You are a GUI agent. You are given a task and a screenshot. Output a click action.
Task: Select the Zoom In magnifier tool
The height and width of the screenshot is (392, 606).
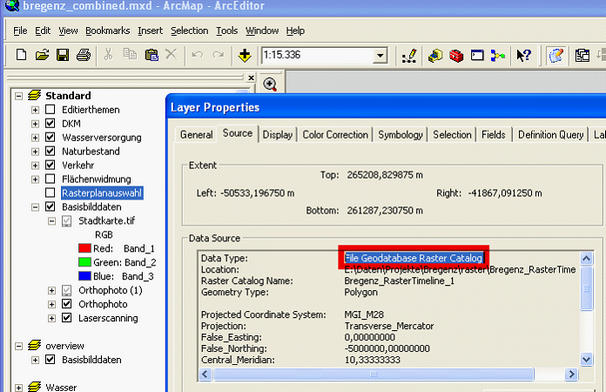coord(270,84)
